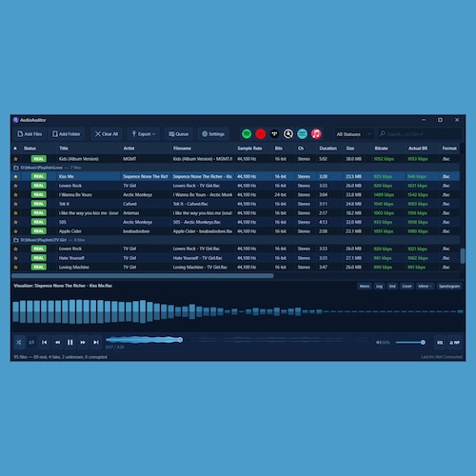476x476 pixels.
Task: Switch to the Spectrogram view
Action: click(x=449, y=287)
